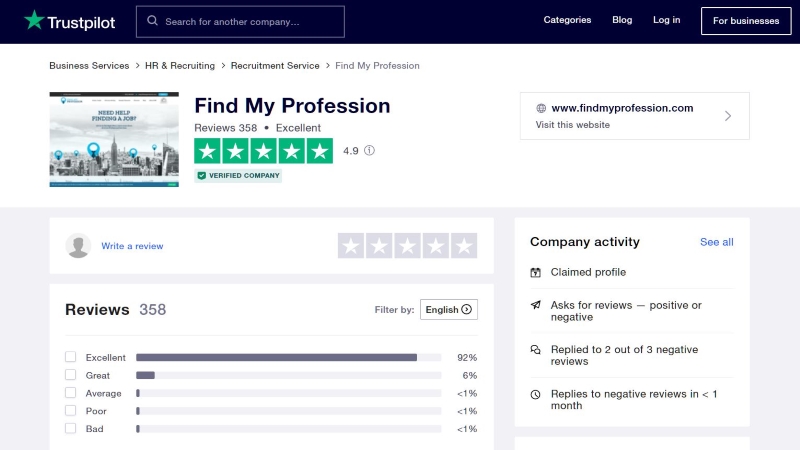Check the Average filter checkbox
The height and width of the screenshot is (450, 800).
(70, 392)
